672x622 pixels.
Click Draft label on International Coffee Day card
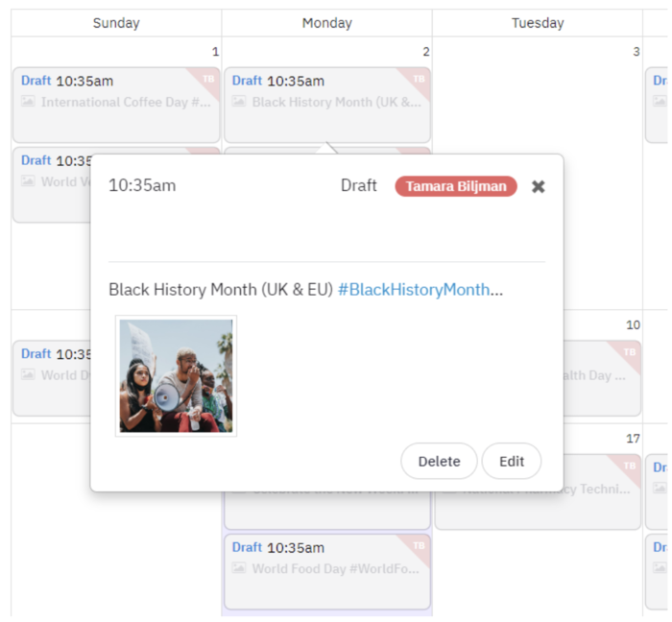point(36,81)
